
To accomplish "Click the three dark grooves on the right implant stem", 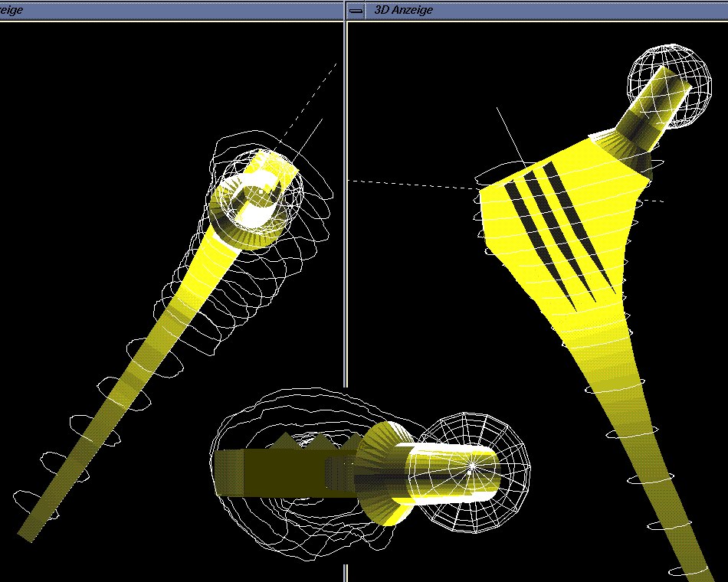I will coord(561,236).
